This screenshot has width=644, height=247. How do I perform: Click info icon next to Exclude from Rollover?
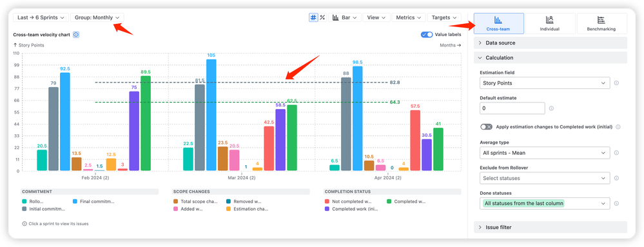pyautogui.click(x=616, y=179)
